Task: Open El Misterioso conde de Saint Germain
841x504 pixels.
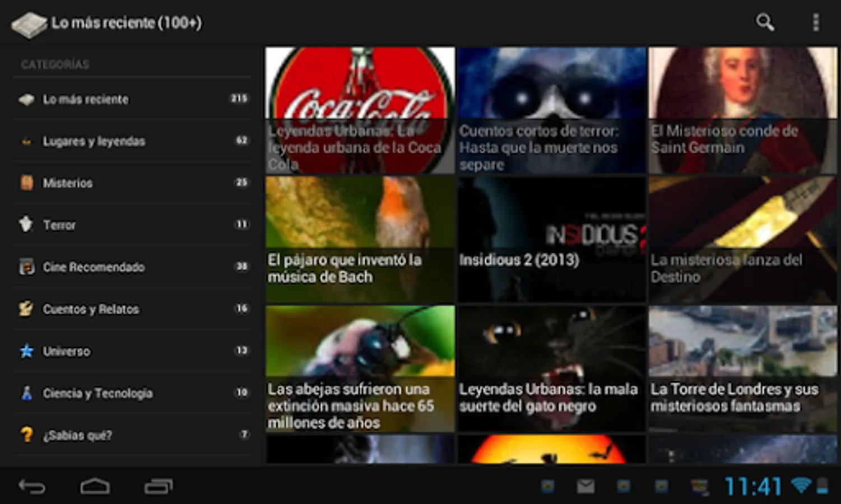Action: click(743, 110)
